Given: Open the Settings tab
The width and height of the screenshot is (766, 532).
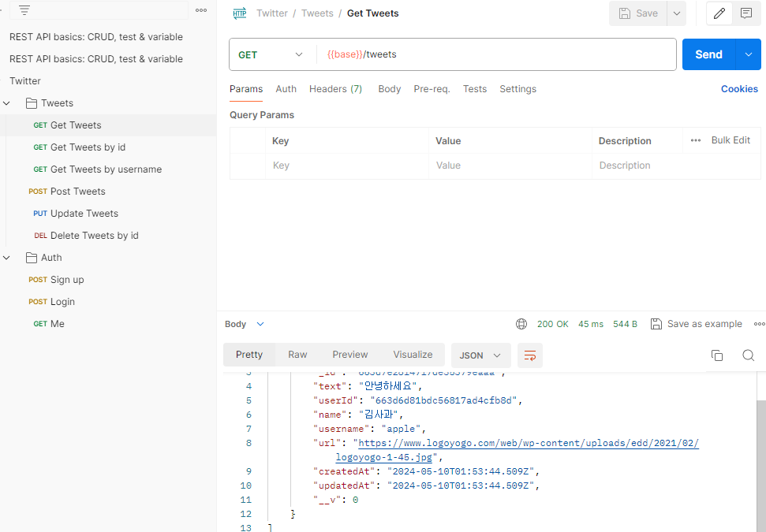Looking at the screenshot, I should (518, 89).
